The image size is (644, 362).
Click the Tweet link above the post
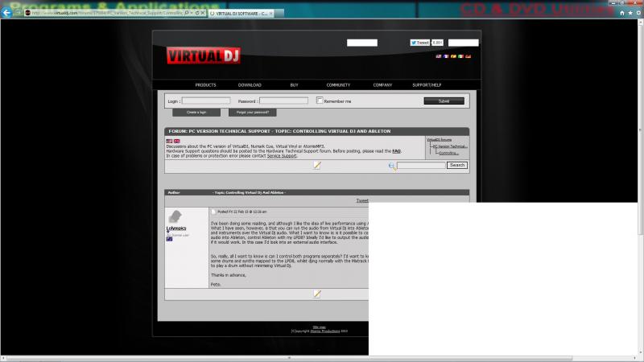(x=361, y=200)
